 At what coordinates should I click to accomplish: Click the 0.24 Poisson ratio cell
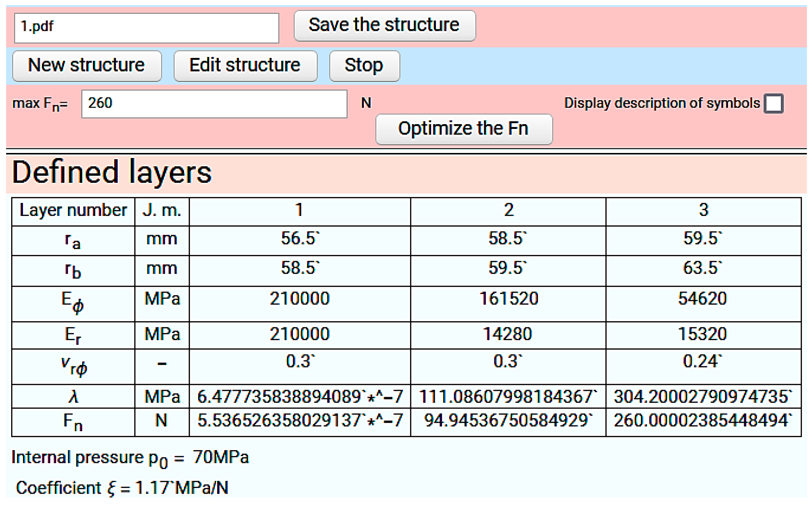click(x=702, y=362)
